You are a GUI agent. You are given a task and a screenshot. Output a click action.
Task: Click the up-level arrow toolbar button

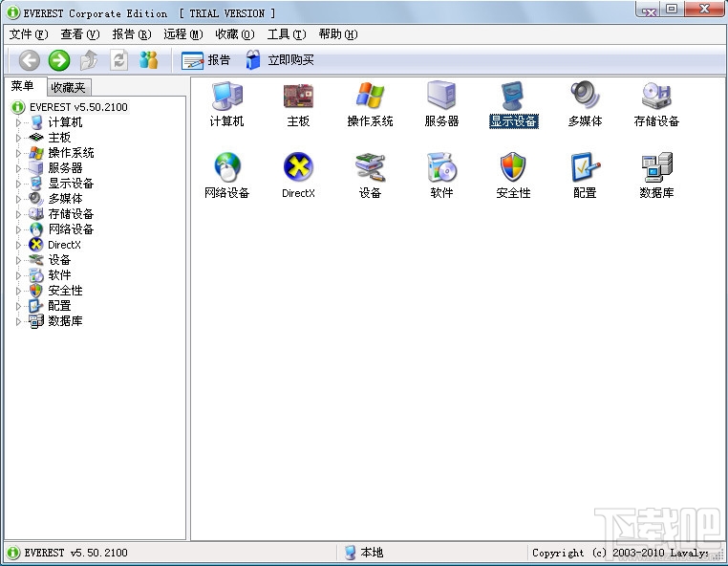tap(89, 60)
